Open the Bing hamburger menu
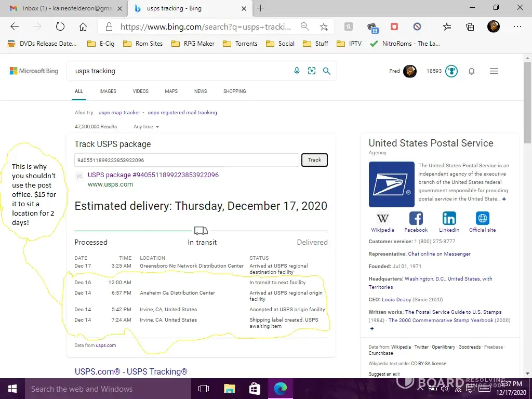This screenshot has width=532, height=399. pyautogui.click(x=494, y=71)
